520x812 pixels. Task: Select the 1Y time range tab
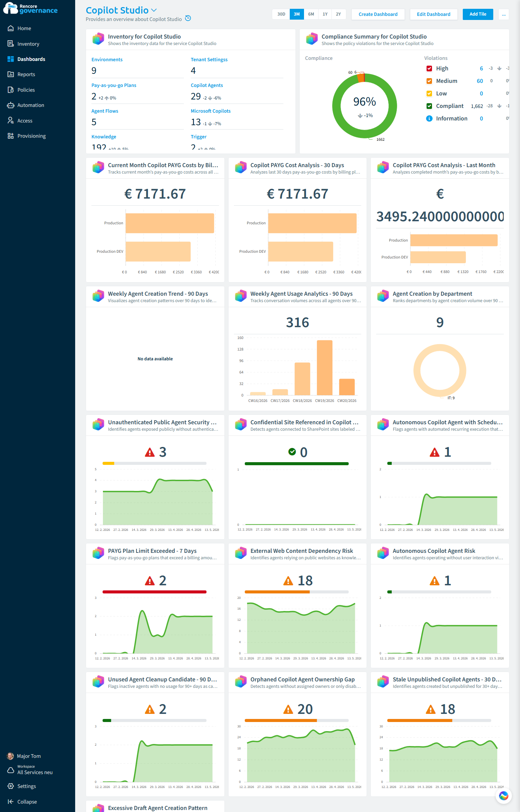[325, 14]
